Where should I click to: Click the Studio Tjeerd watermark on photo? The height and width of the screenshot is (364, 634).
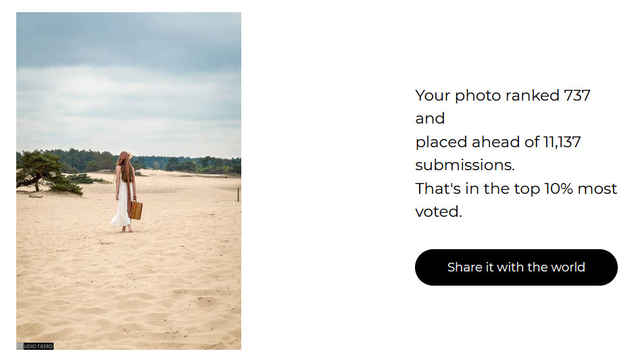[x=35, y=346]
